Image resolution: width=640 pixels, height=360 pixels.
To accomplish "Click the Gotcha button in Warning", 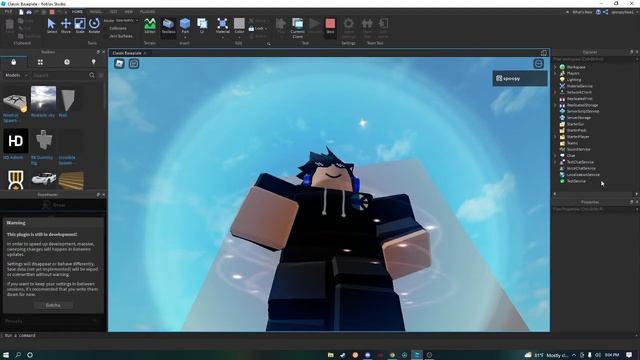I will [x=53, y=305].
